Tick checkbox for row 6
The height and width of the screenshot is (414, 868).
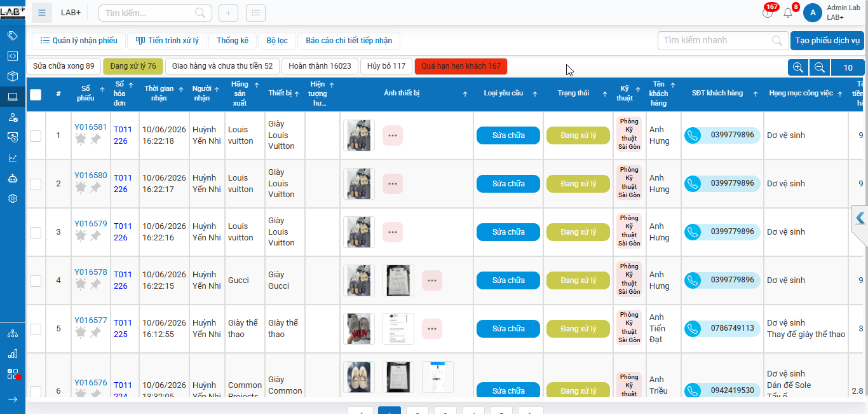(36, 391)
